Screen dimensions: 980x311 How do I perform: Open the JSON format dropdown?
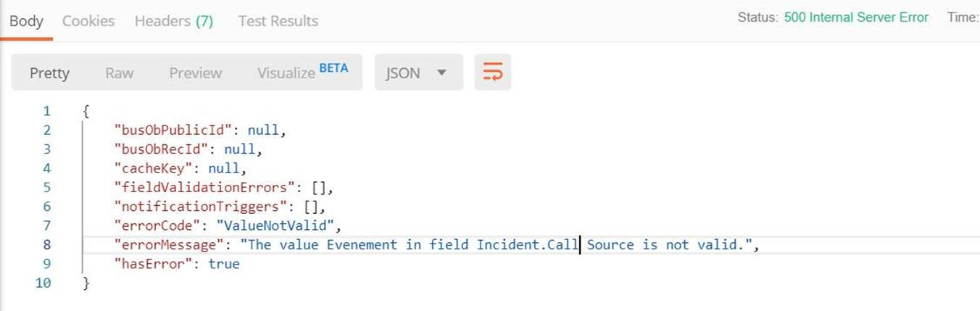[418, 73]
